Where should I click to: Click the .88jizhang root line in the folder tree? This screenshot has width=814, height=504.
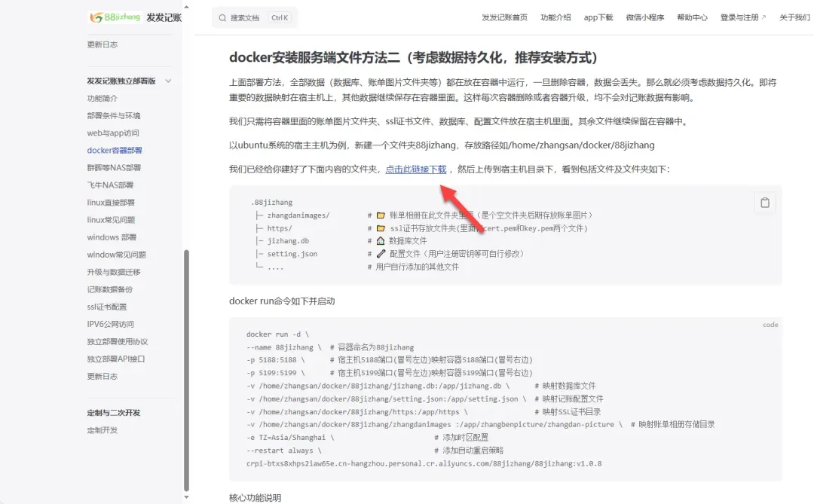pyautogui.click(x=271, y=203)
